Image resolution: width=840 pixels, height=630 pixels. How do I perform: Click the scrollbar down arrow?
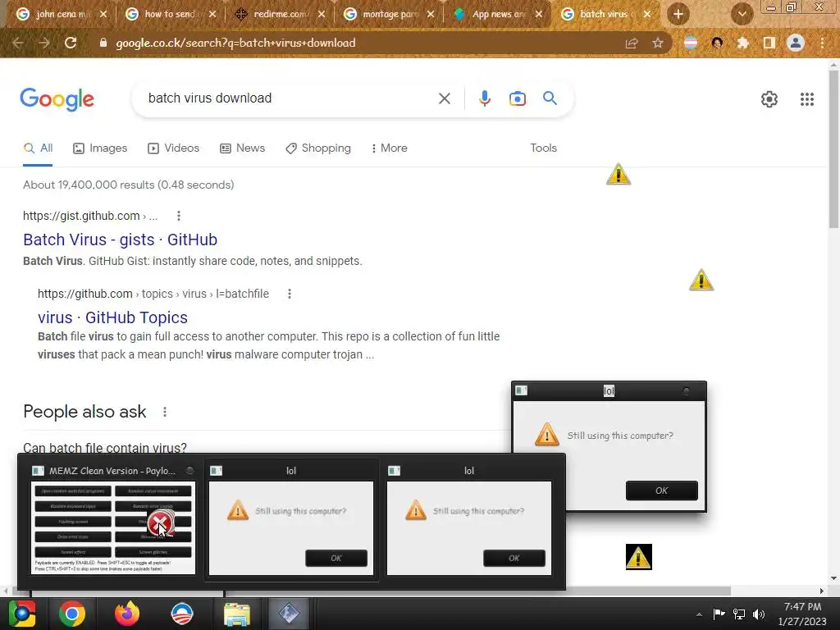(x=833, y=578)
